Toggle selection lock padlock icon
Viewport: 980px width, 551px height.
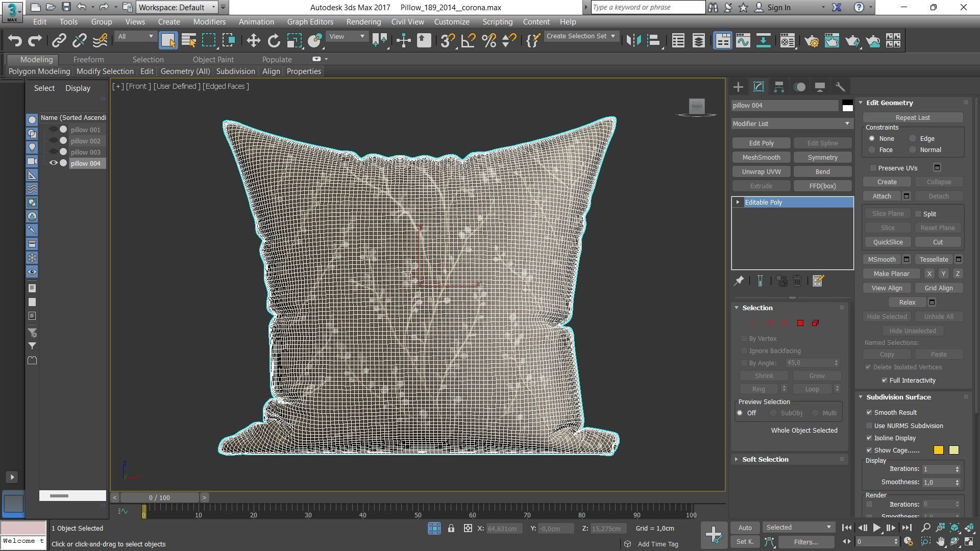point(451,529)
